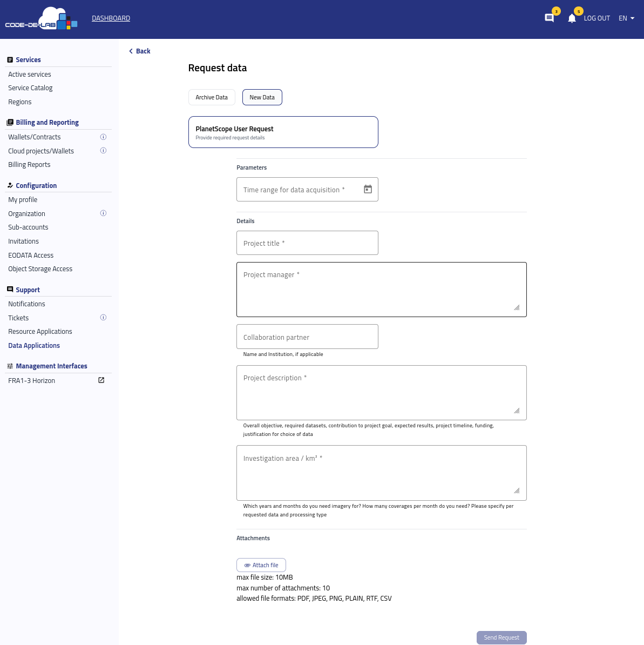Click the Configuration section heading
Screen dimensions: 644x645
pos(36,185)
